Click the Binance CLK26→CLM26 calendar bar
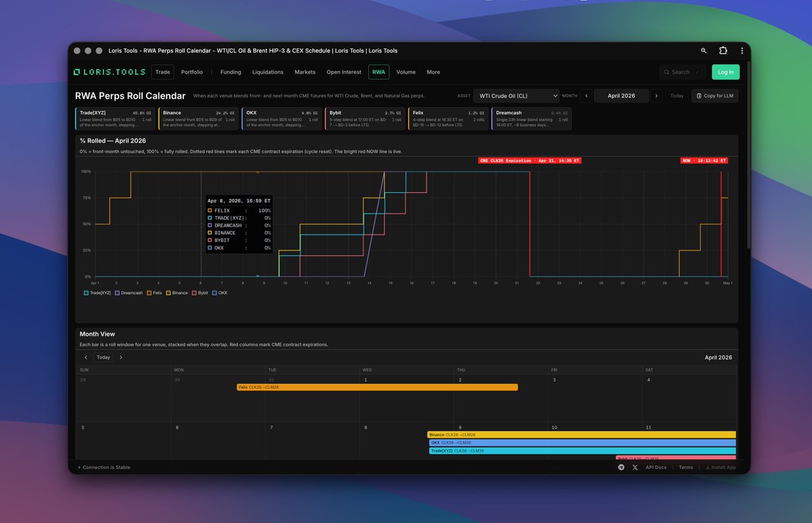812x523 pixels. click(x=582, y=434)
